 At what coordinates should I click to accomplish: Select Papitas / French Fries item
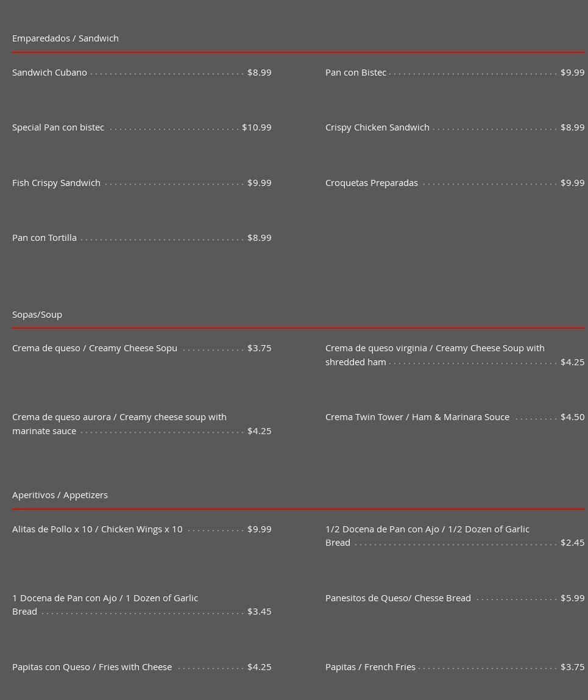point(370,667)
